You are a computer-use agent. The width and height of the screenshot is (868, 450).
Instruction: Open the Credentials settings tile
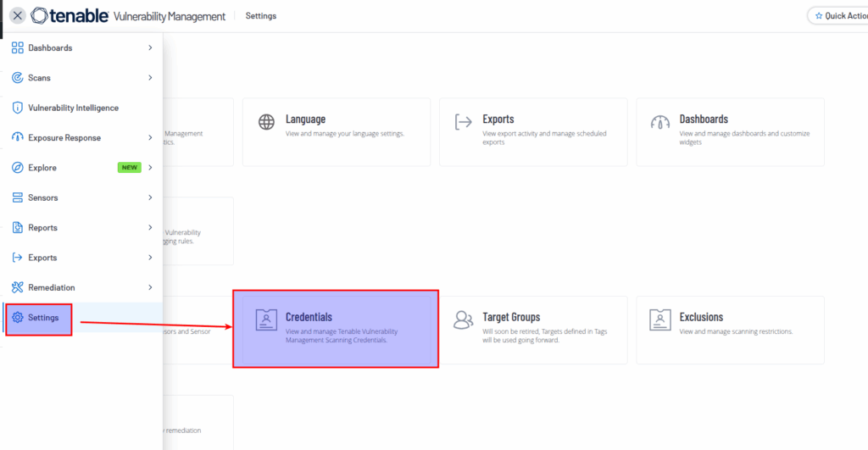click(x=336, y=329)
